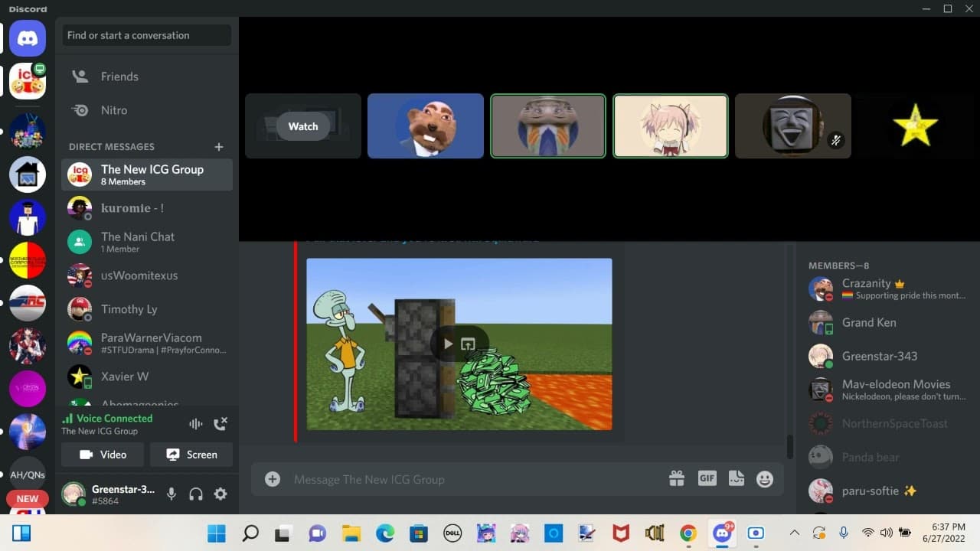Click the Discord taskbar icon
Image resolution: width=980 pixels, height=551 pixels.
click(x=722, y=533)
